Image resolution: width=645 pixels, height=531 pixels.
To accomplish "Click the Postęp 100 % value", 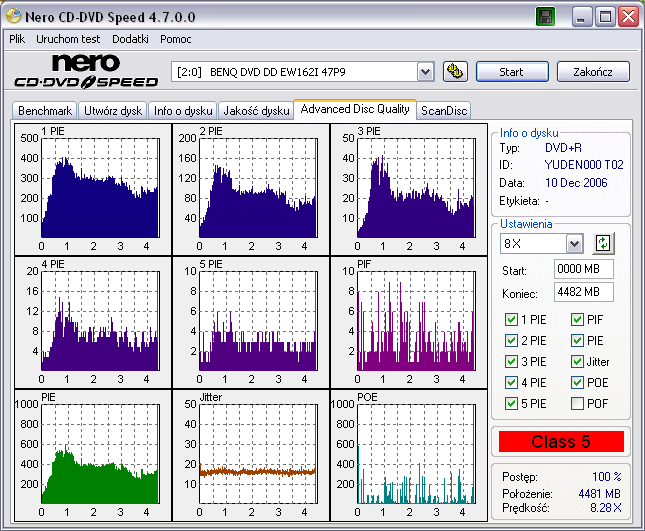I will coord(607,477).
